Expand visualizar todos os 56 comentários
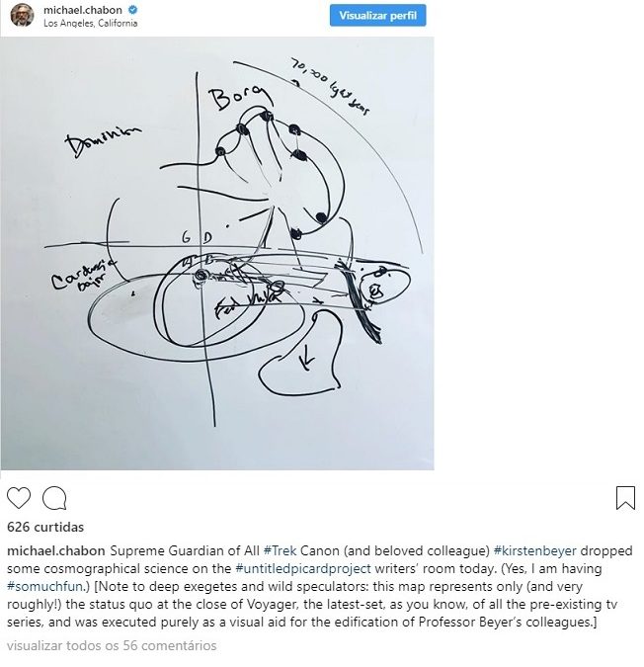 coord(112,645)
